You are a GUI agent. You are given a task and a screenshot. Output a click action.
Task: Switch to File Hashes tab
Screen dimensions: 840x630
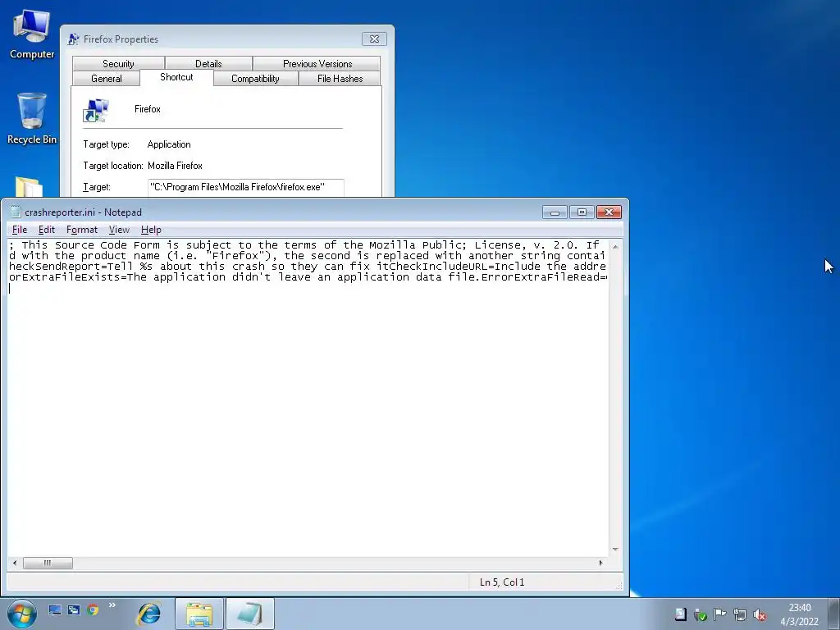pyautogui.click(x=340, y=79)
